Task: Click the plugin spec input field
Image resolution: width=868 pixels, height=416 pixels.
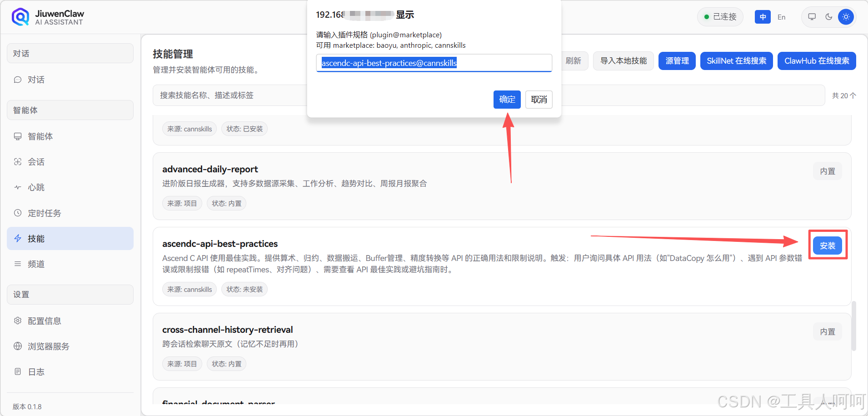Action: click(x=434, y=63)
